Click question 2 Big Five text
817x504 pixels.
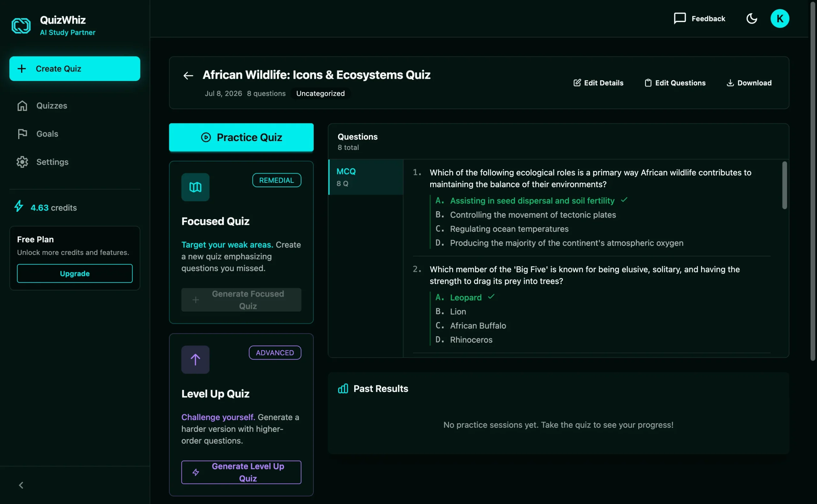coord(585,275)
